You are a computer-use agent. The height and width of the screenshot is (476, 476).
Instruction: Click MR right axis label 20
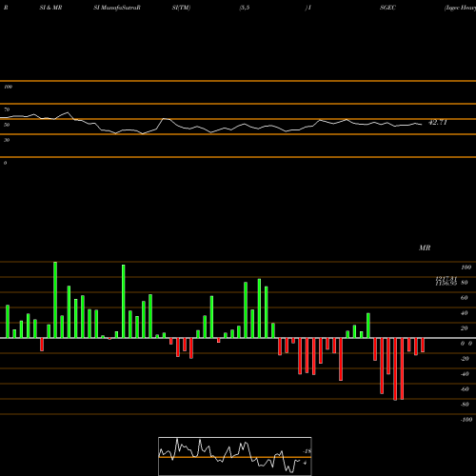tap(465, 328)
